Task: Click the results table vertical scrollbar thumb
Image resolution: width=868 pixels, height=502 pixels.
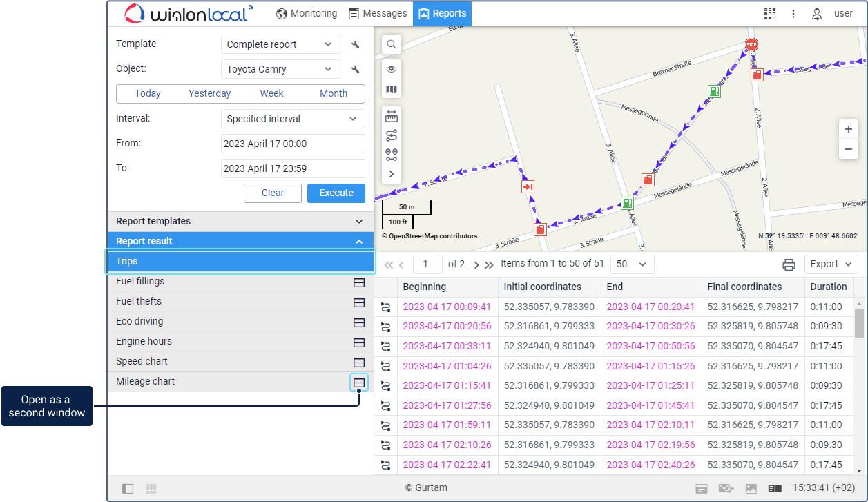Action: point(859,323)
